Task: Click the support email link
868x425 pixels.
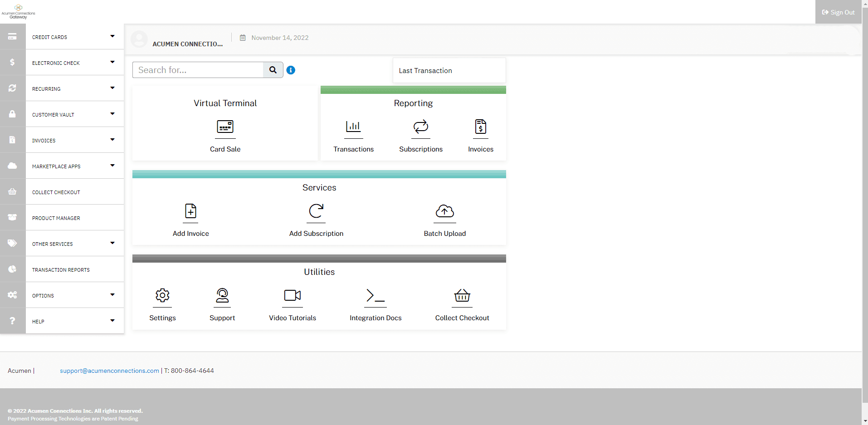Action: click(110, 371)
